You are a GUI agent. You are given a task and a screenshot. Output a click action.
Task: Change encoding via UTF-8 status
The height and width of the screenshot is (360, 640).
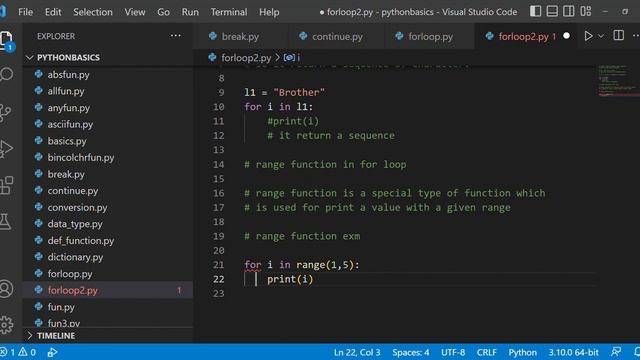[x=453, y=352]
